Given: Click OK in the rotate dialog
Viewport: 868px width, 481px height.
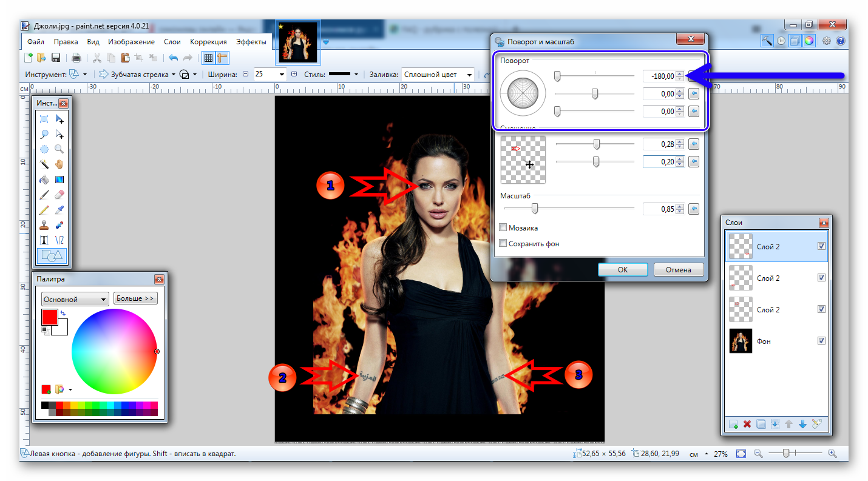Looking at the screenshot, I should 622,270.
